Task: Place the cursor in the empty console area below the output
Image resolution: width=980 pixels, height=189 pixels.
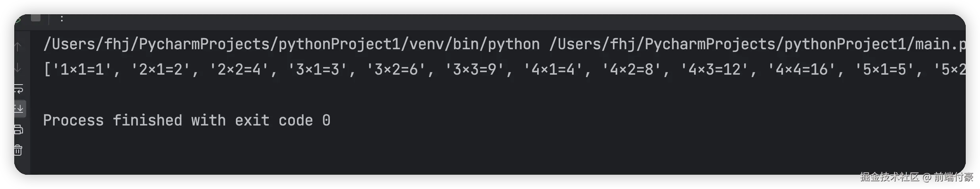Action: pos(496,153)
